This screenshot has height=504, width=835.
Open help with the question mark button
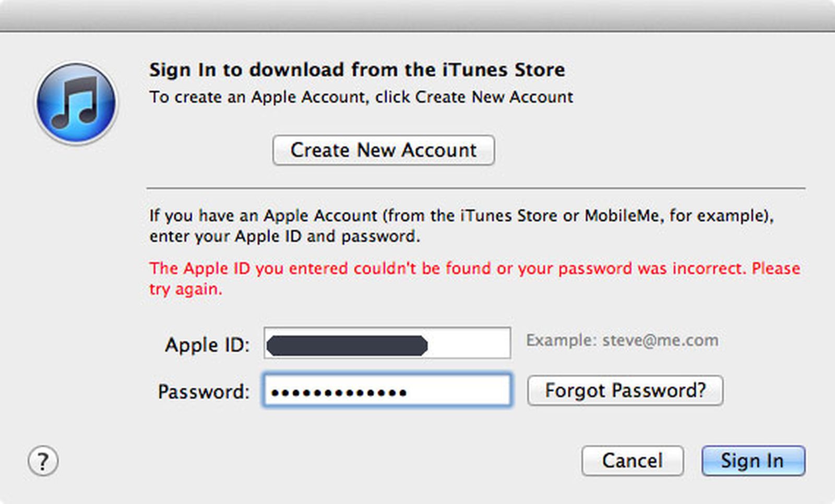pyautogui.click(x=43, y=461)
